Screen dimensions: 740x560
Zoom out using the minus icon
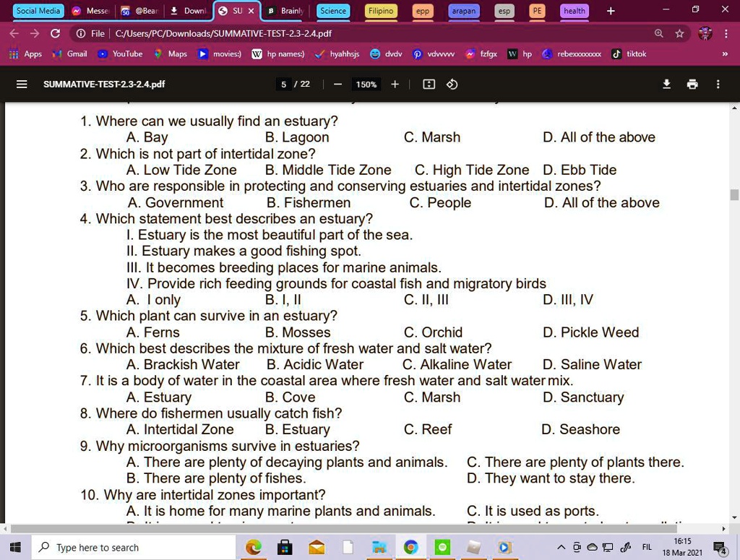337,85
